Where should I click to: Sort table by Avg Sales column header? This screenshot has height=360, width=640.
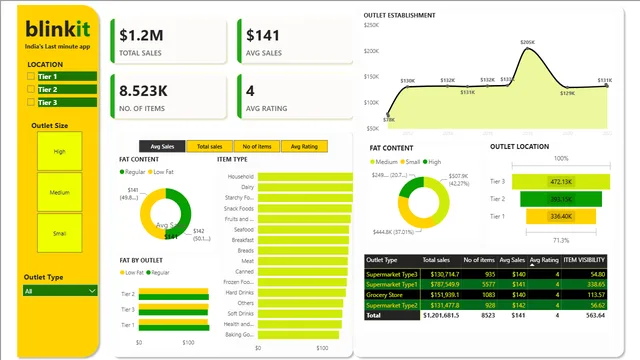coord(512,260)
